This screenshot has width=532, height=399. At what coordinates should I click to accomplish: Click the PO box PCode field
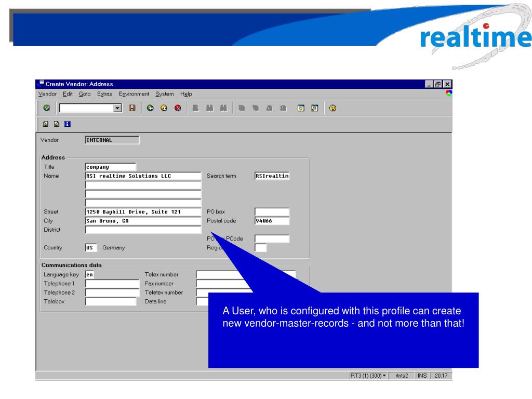pos(272,239)
